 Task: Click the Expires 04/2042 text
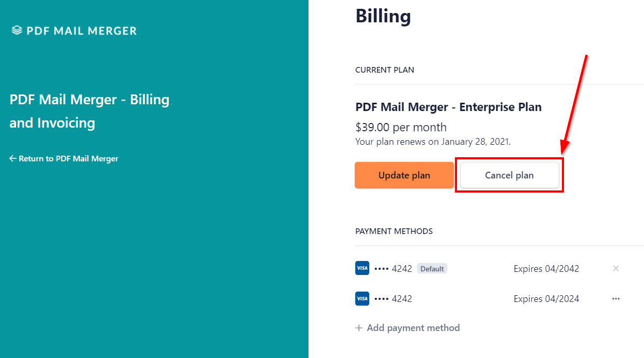click(x=546, y=269)
